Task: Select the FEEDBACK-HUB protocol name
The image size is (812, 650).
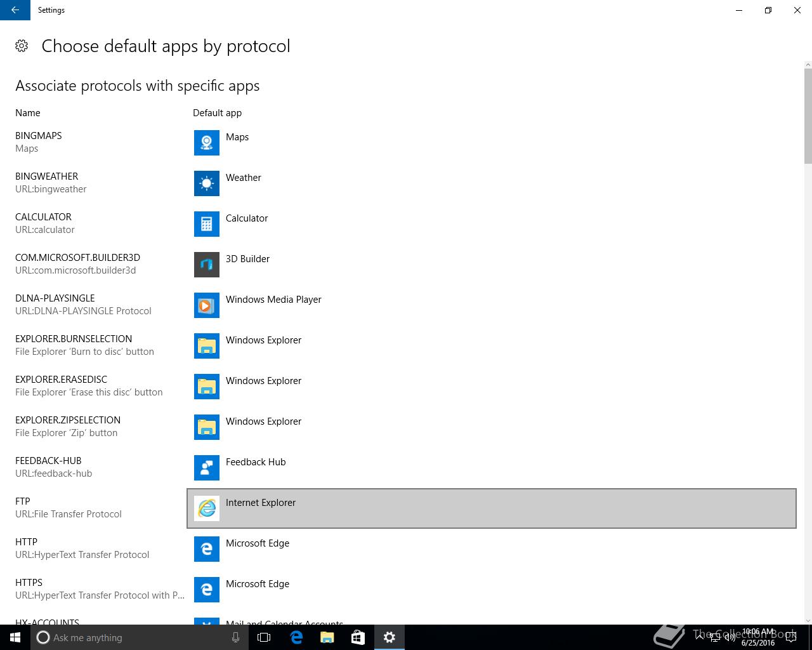Action: 48,460
